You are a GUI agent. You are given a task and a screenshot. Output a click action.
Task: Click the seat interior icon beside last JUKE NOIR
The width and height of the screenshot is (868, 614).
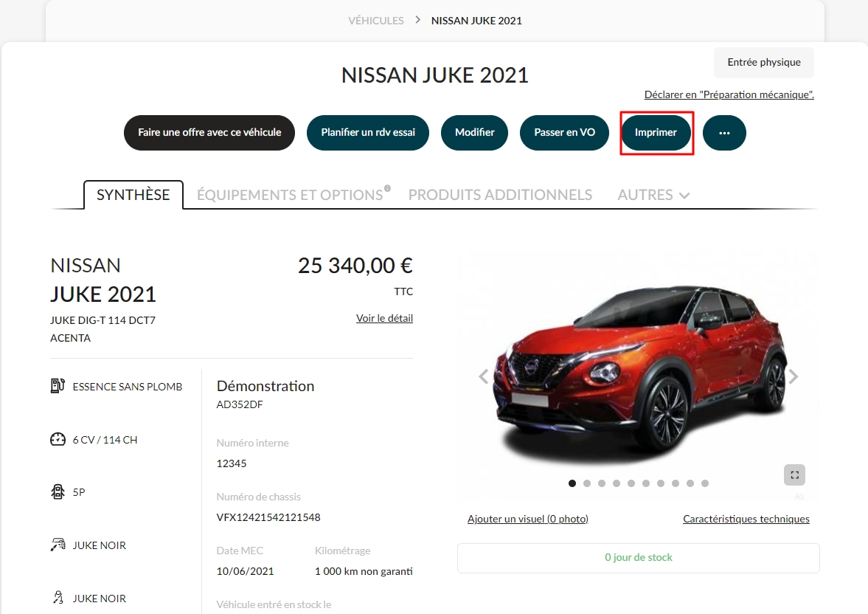[x=58, y=597]
